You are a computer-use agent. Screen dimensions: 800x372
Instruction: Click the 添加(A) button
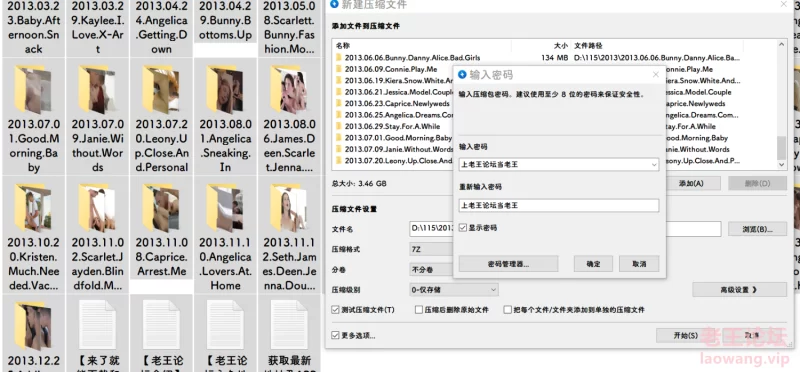(692, 184)
